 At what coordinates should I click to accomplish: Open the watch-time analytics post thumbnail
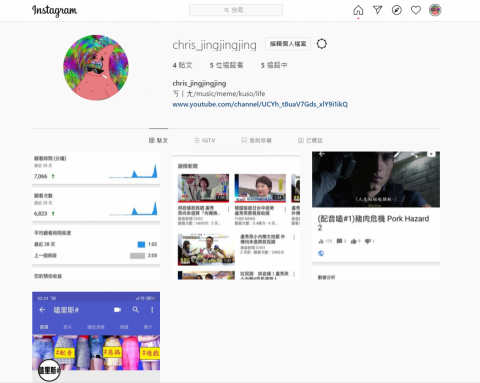[x=96, y=215]
